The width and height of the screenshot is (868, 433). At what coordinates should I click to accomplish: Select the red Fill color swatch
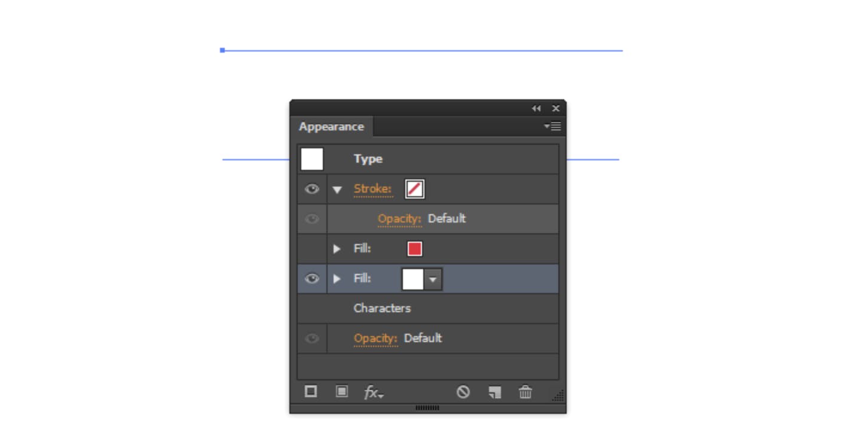click(x=414, y=248)
